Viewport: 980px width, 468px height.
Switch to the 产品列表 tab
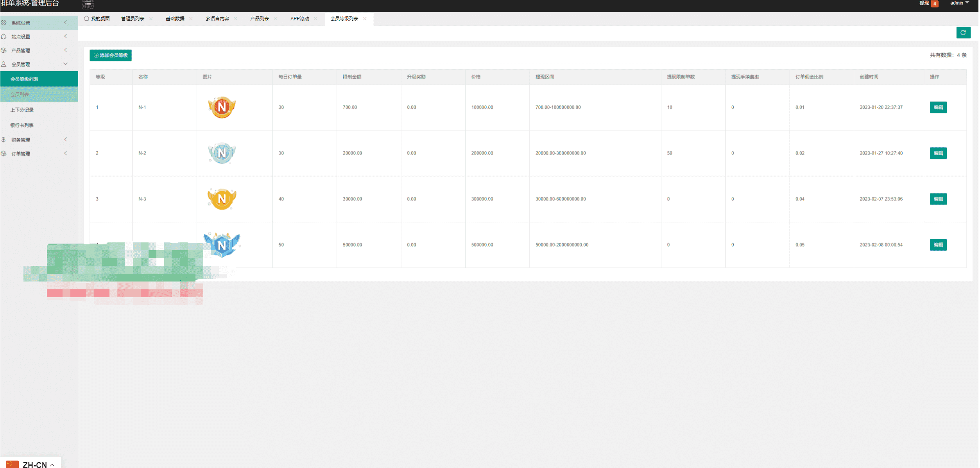click(x=260, y=19)
